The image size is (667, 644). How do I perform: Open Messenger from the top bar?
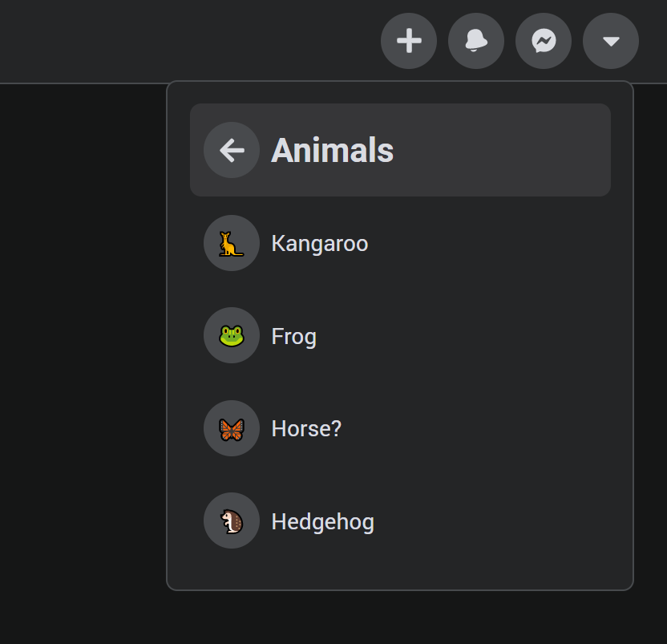tap(544, 41)
